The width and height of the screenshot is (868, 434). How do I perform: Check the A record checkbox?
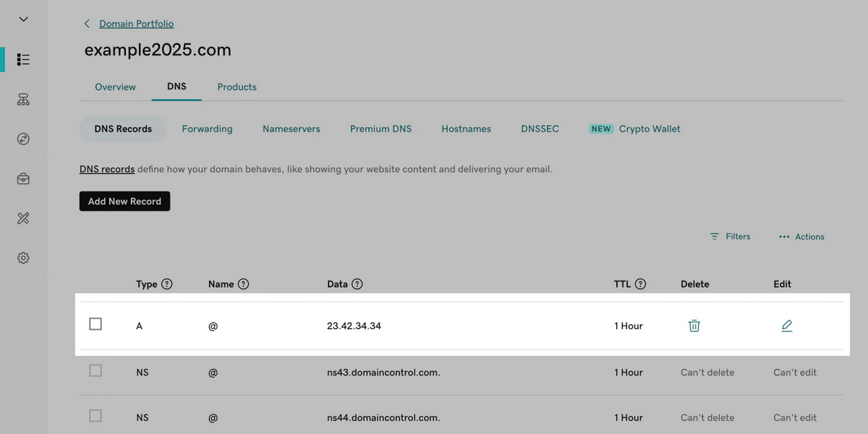tap(95, 324)
